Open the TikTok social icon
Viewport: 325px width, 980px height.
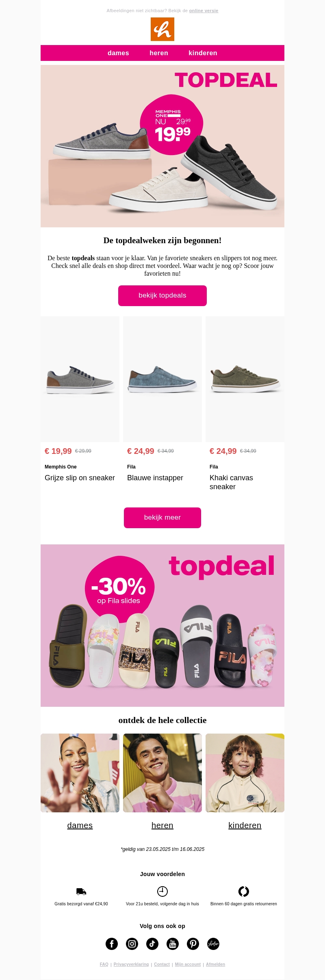click(152, 944)
